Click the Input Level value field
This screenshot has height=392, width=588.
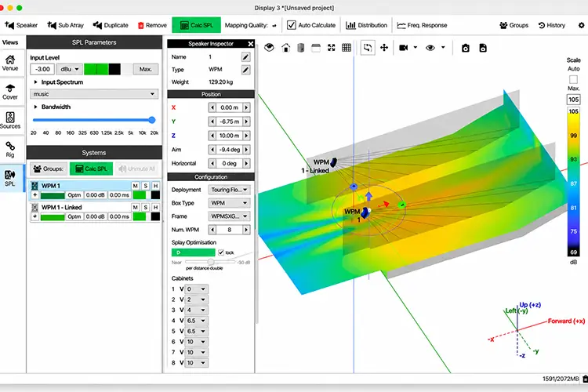42,69
